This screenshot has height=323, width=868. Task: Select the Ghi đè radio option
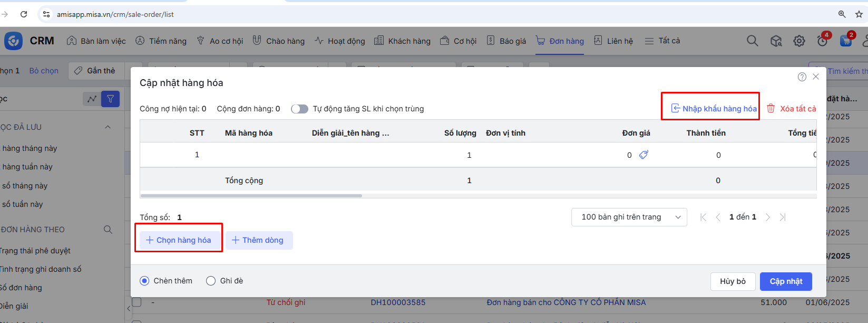point(211,281)
